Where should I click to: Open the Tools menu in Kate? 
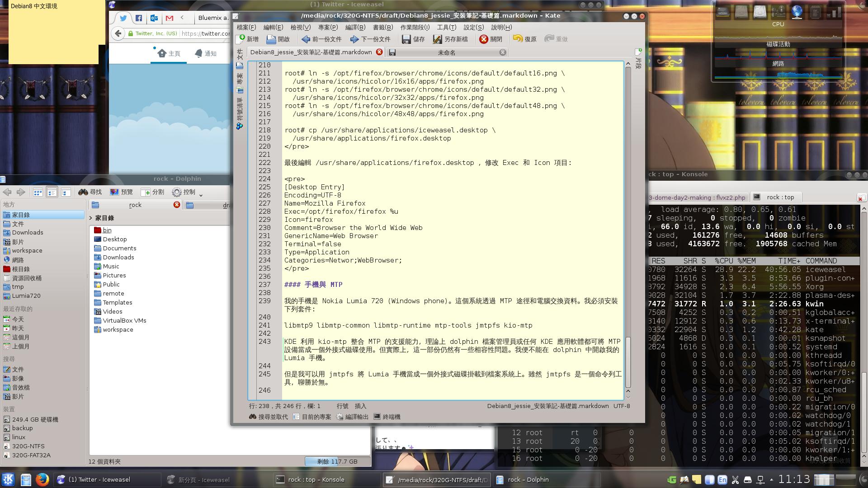(446, 27)
